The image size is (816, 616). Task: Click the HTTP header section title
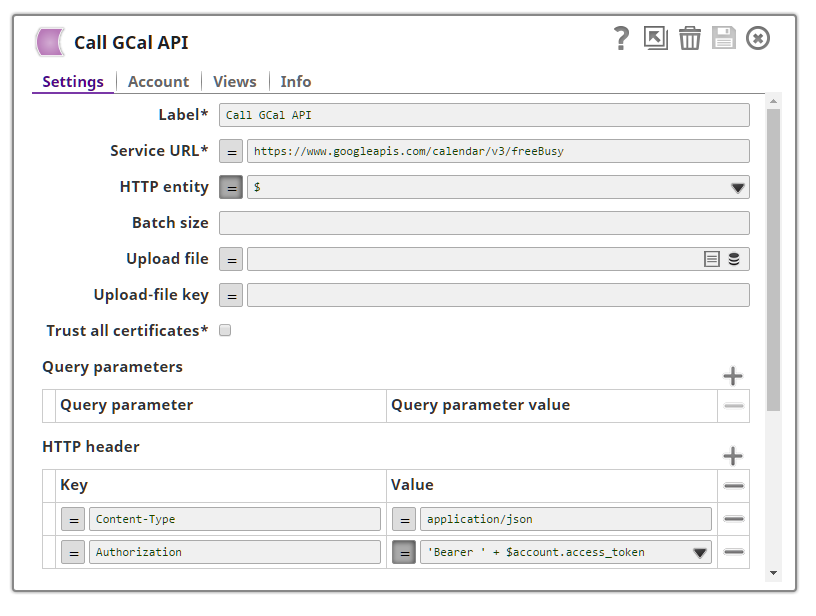pos(91,447)
